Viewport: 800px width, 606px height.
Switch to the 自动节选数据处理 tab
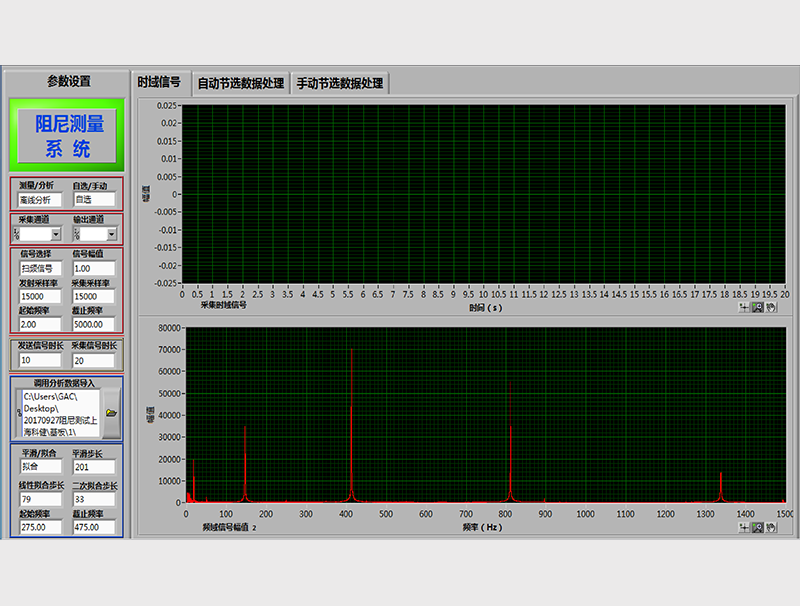(241, 83)
